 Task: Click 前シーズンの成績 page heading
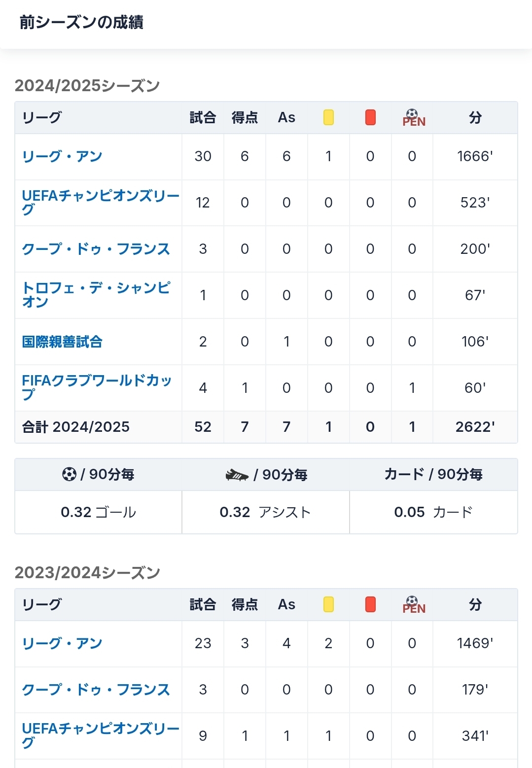[x=81, y=23]
